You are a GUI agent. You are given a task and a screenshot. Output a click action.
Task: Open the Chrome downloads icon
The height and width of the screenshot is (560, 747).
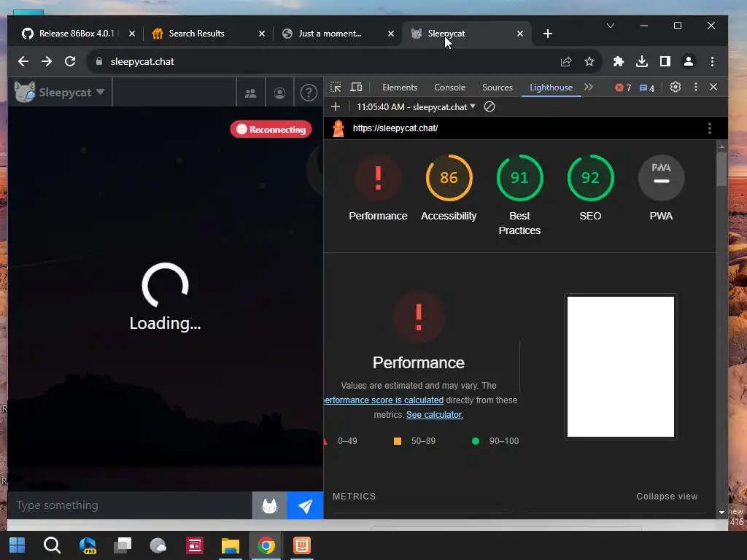[x=642, y=61]
